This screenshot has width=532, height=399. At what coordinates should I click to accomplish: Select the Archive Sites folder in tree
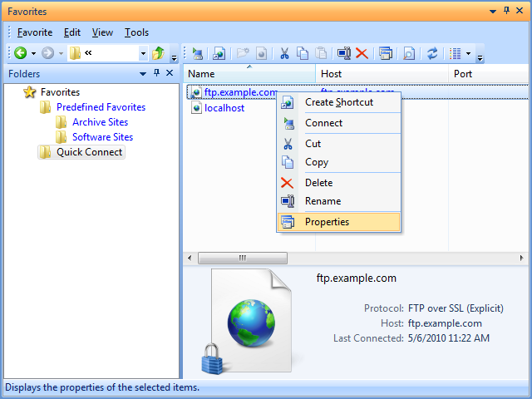click(100, 122)
